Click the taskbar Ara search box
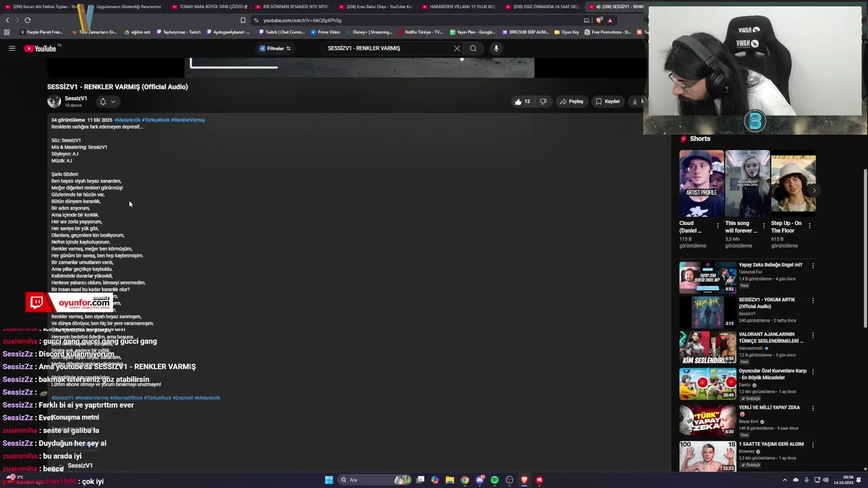868x488 pixels. tap(373, 480)
